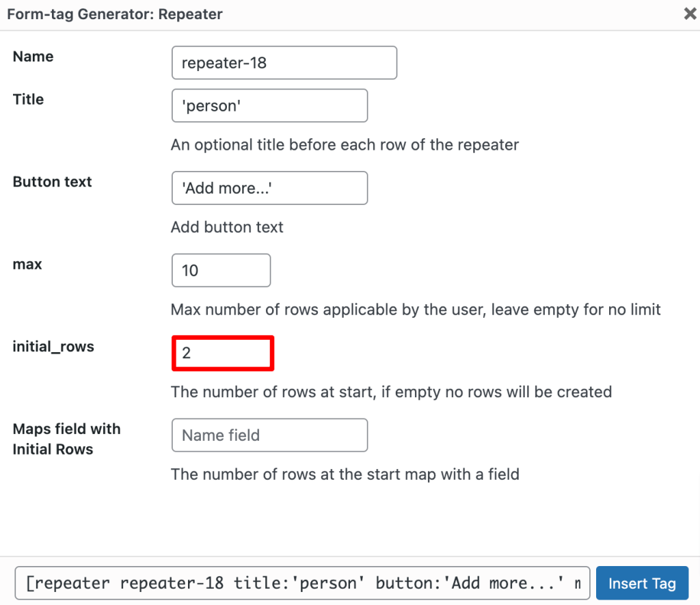
Task: Click the Title label
Action: (x=27, y=99)
